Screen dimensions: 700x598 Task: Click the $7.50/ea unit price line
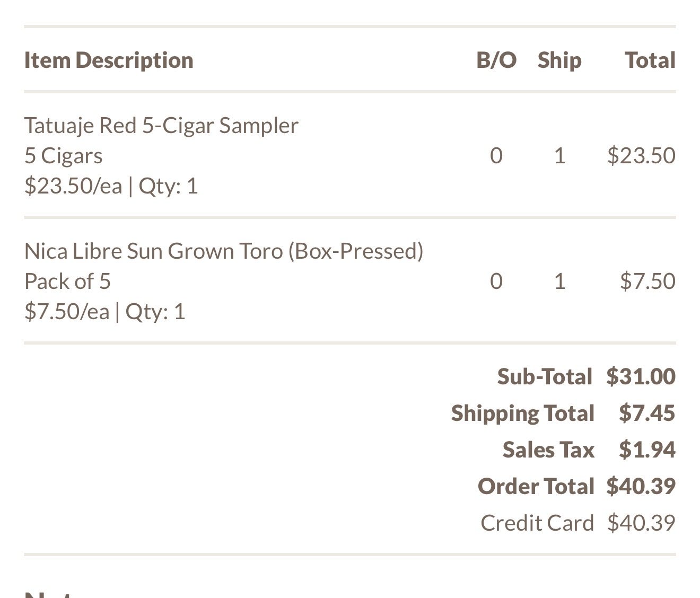pos(104,311)
